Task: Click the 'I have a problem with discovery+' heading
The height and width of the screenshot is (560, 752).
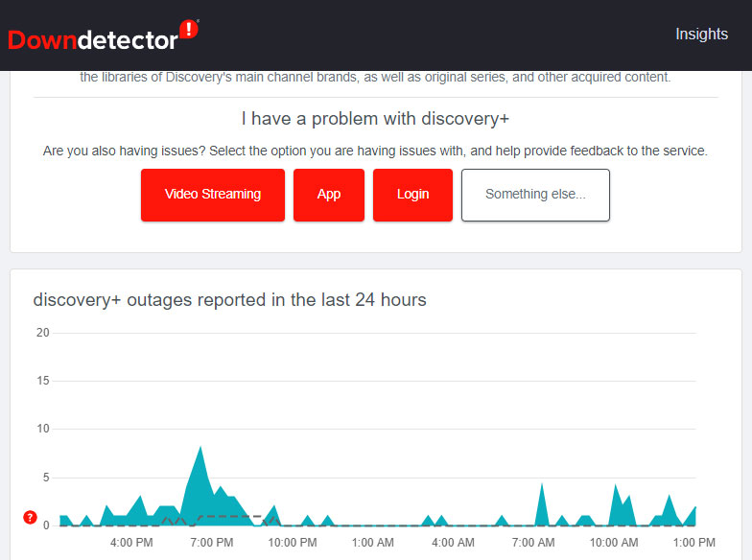Action: (376, 119)
